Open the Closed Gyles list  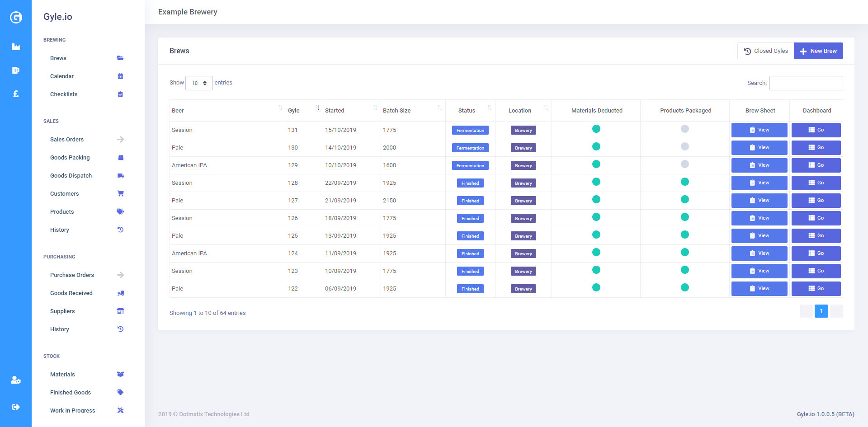coord(766,51)
